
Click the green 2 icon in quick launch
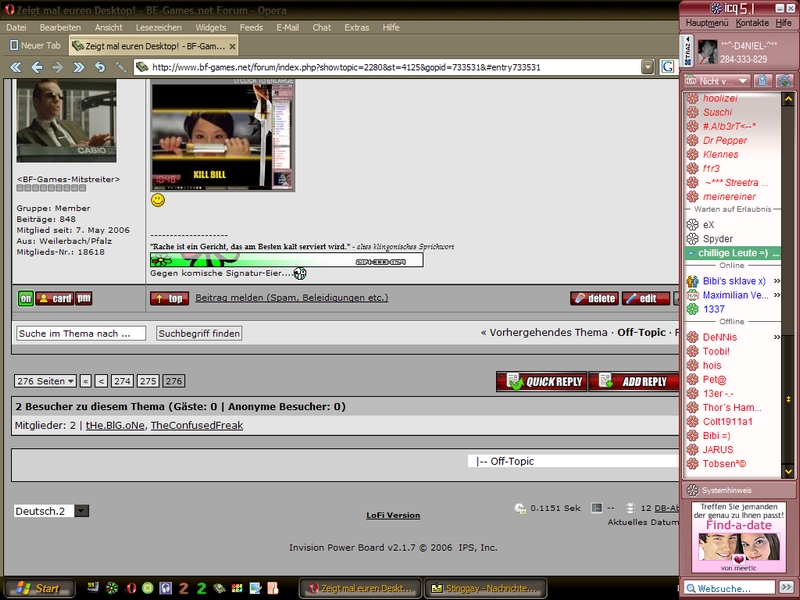coord(202,588)
